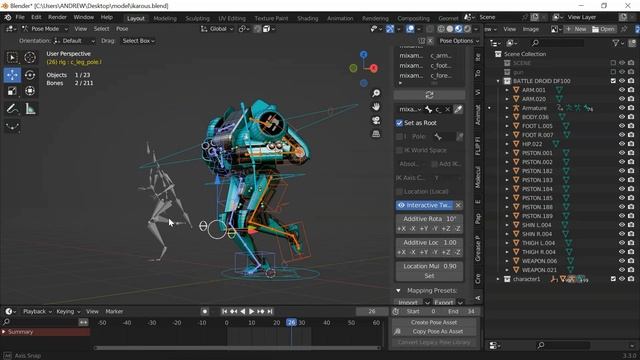Hide BODY.036 with eye icon

[x=622, y=117]
